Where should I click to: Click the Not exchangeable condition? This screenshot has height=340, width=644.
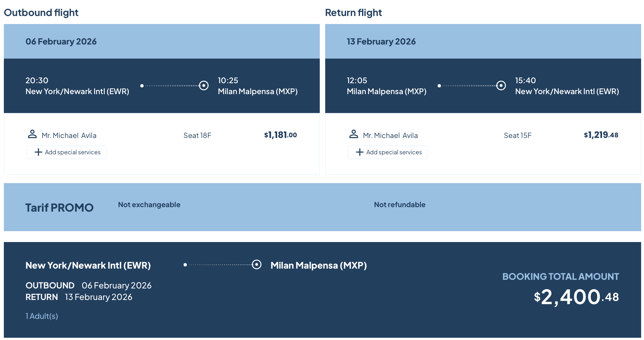[149, 205]
